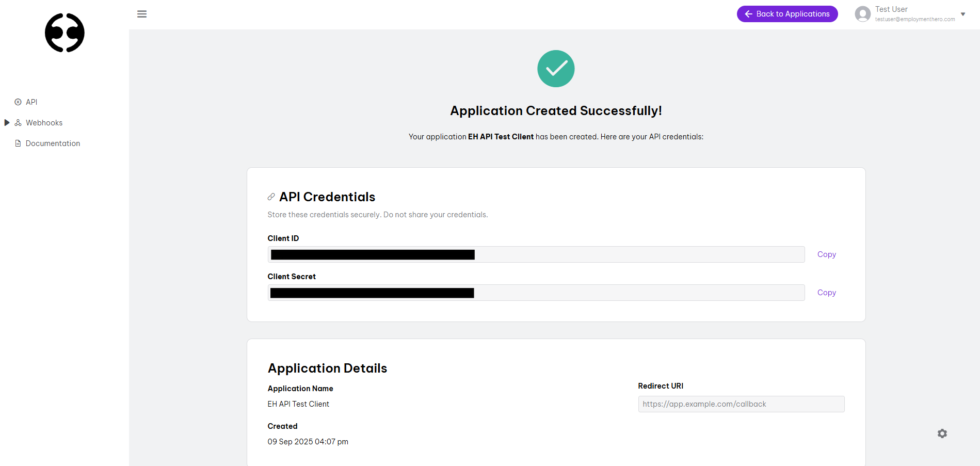Open Documentation from the sidebar
The height and width of the screenshot is (466, 980).
click(53, 143)
